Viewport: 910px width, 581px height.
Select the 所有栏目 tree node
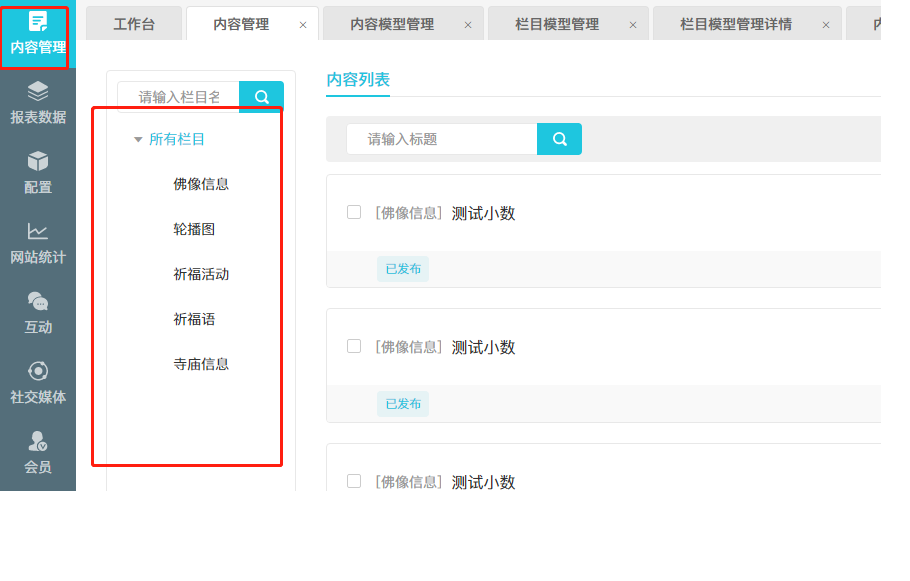click(176, 139)
